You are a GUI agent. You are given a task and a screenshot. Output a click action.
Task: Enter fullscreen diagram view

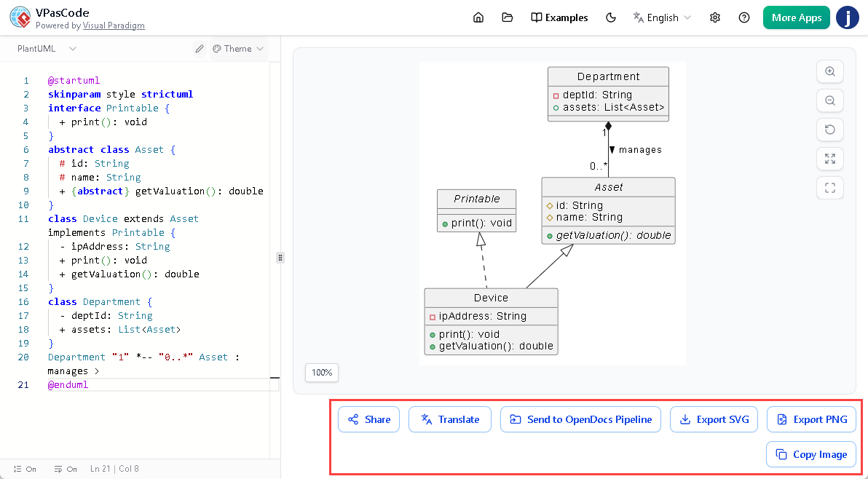[830, 188]
